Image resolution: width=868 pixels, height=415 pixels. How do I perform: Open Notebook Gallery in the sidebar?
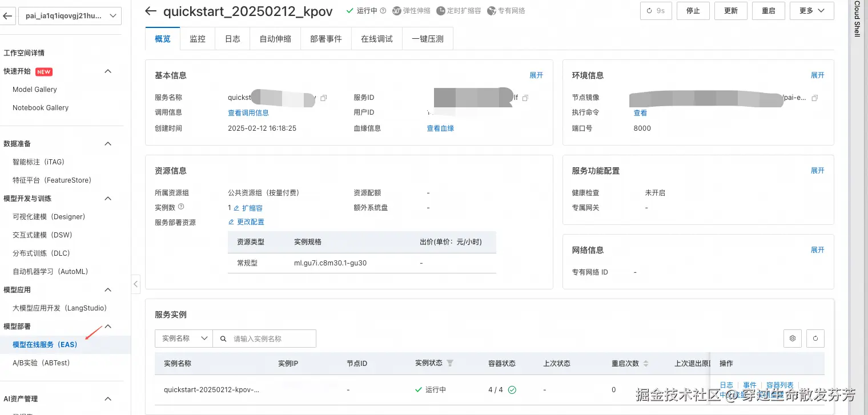click(x=41, y=108)
